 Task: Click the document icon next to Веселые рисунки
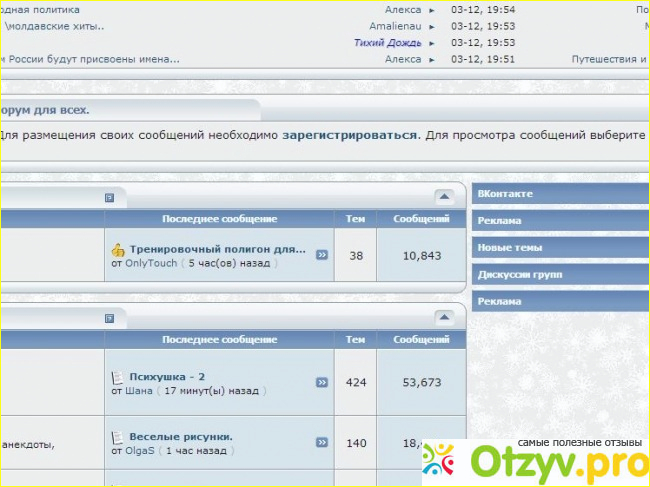click(118, 437)
